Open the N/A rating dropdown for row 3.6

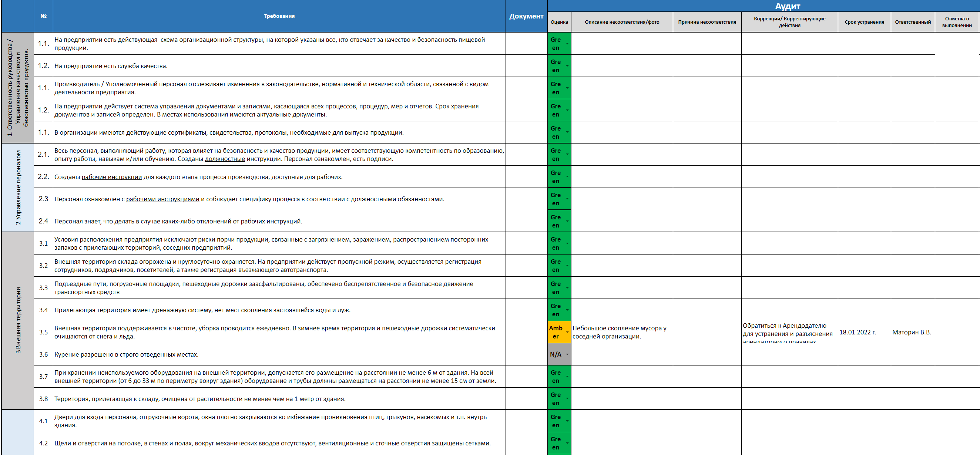pyautogui.click(x=567, y=354)
